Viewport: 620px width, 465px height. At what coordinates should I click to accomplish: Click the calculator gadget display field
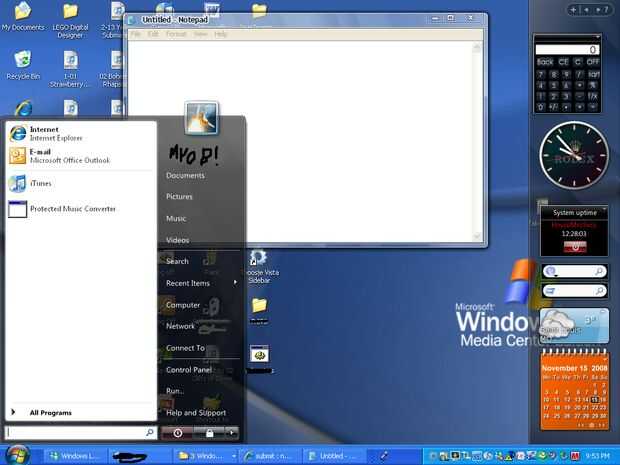point(567,49)
